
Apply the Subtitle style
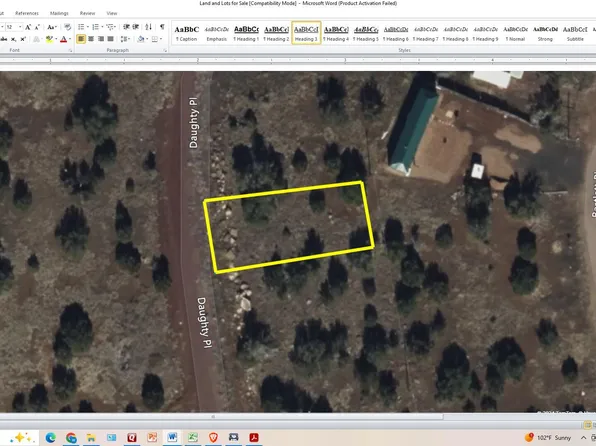pos(575,33)
